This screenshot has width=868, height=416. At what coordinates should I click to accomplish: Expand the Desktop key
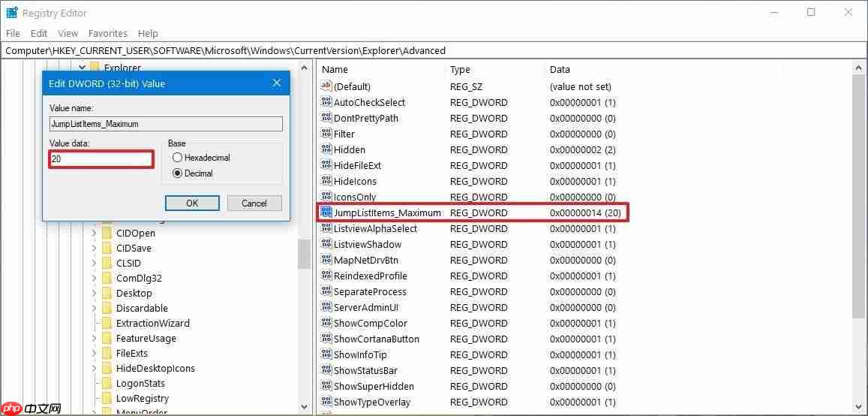pos(94,293)
